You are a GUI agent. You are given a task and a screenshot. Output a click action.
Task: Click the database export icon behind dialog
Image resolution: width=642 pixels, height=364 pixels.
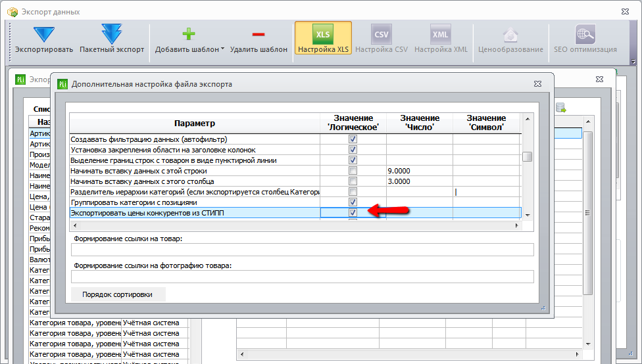[x=560, y=108]
